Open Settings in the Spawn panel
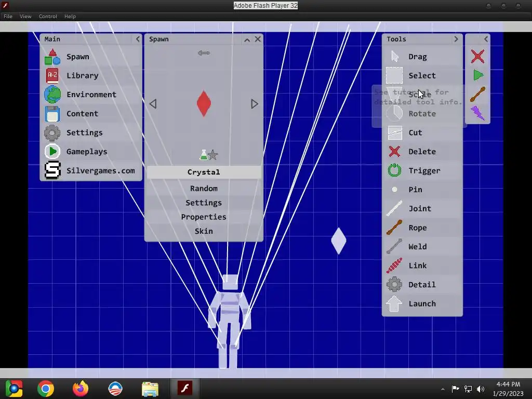The image size is (532, 399). 204,203
